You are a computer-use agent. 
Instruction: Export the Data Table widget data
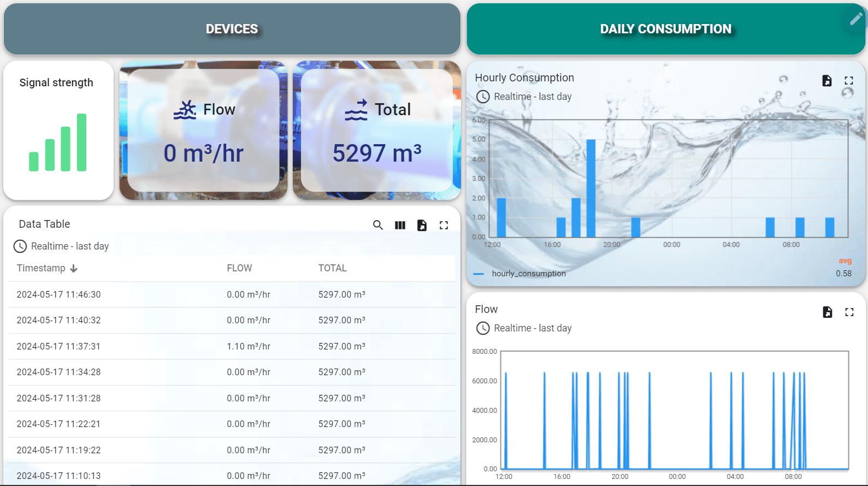coord(422,225)
